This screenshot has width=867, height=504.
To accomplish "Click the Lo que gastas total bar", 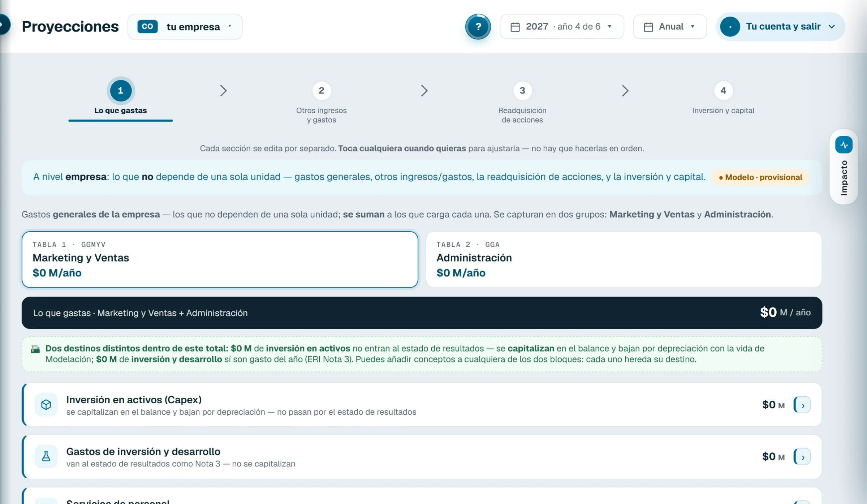I will tap(422, 313).
